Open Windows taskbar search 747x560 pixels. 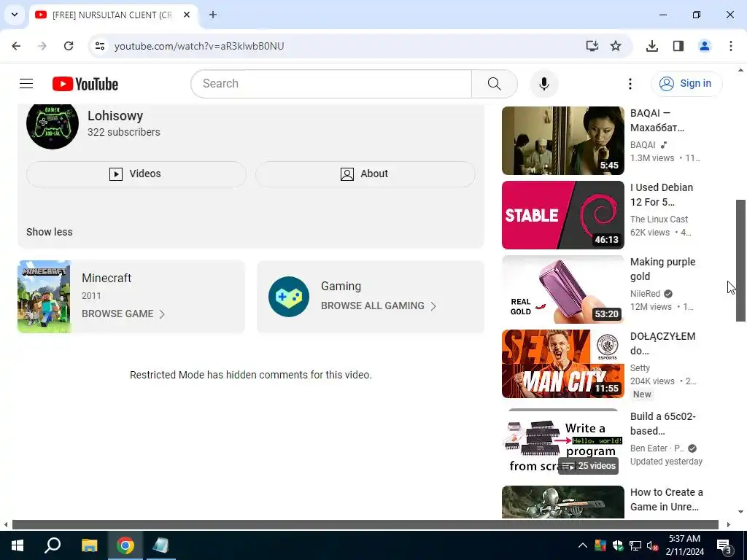pyautogui.click(x=53, y=545)
